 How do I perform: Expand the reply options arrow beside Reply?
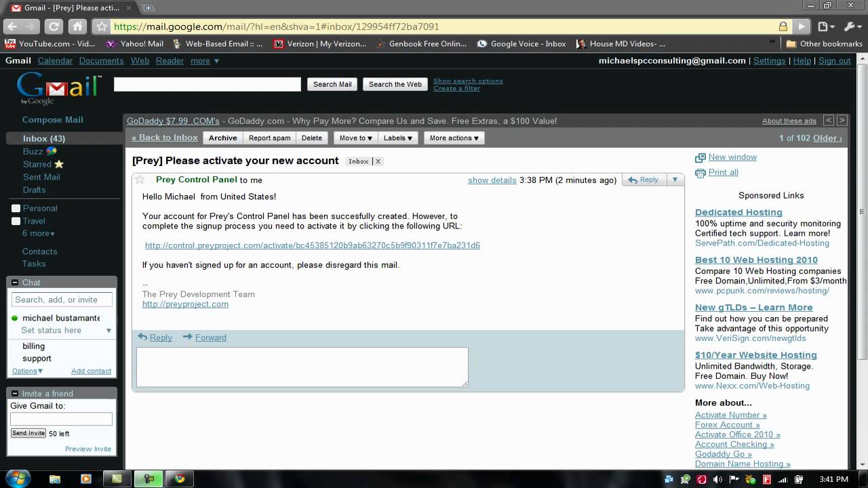click(x=675, y=180)
